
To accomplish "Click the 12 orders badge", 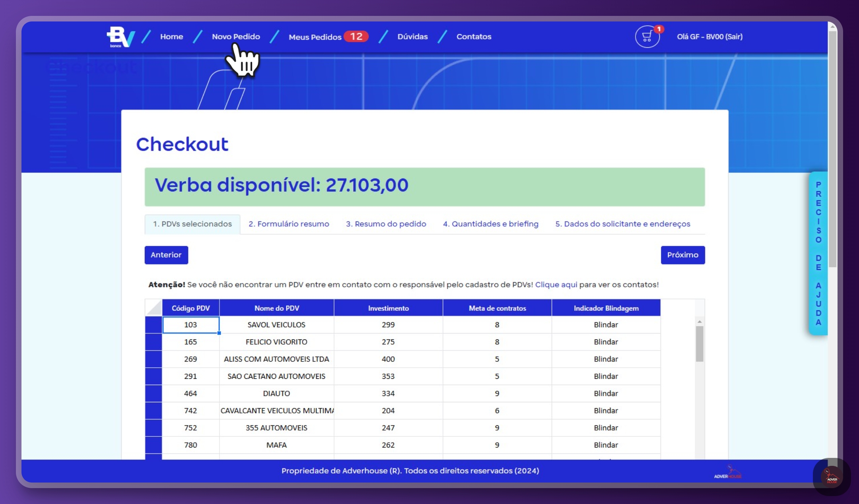I will tap(356, 37).
